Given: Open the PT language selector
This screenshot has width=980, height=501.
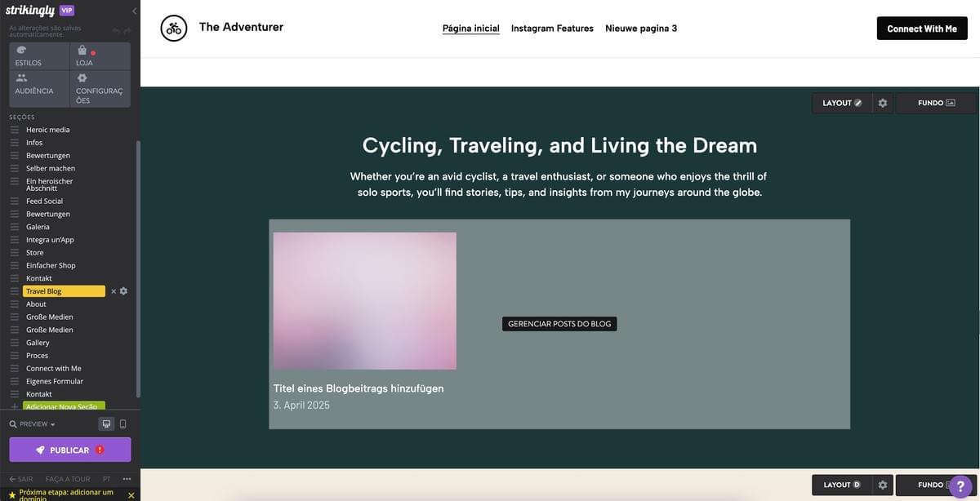Looking at the screenshot, I should point(107,479).
